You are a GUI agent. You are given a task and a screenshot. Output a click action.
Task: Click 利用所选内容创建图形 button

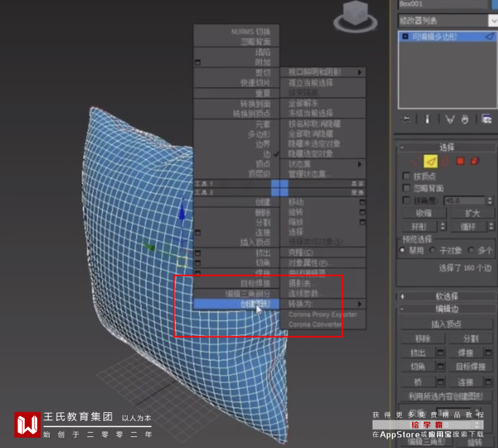(x=446, y=396)
